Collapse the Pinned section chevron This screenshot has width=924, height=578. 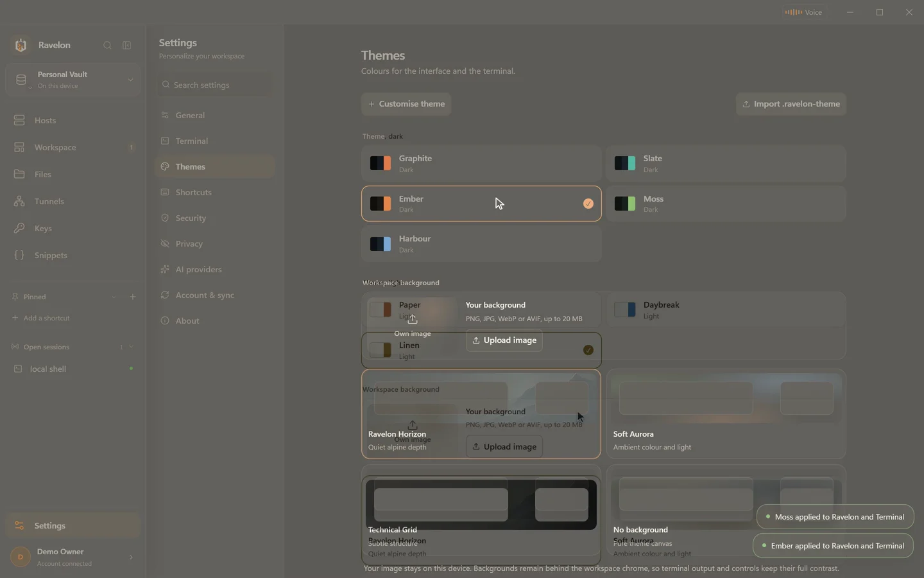pos(114,297)
